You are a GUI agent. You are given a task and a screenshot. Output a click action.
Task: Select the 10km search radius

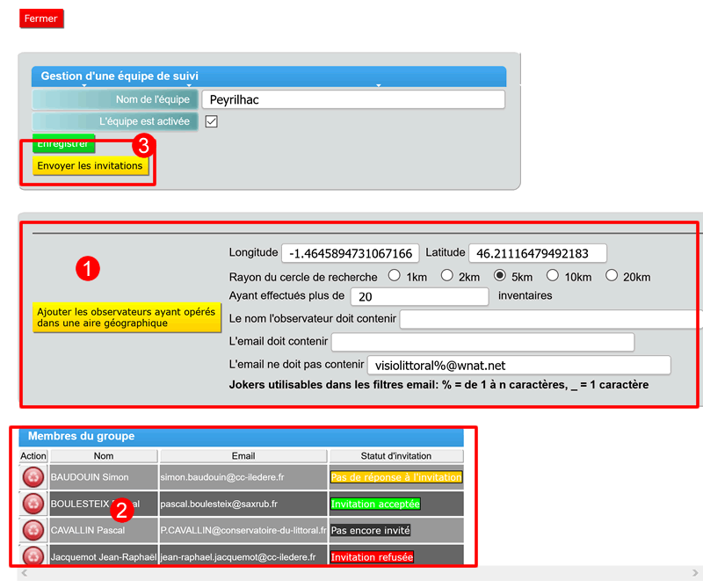(553, 275)
